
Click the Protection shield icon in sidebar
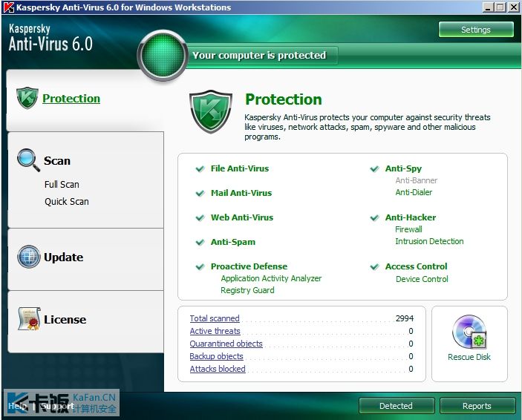tap(27, 98)
